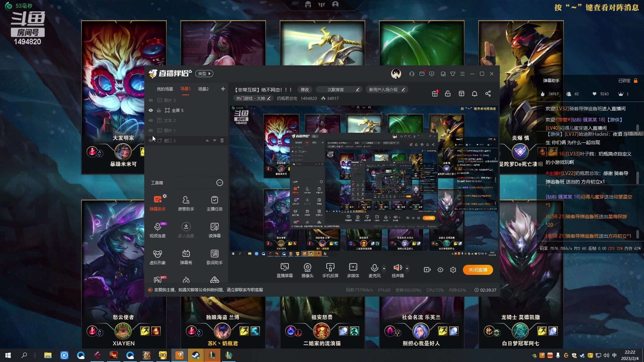Open File Explorer from taskbar

coord(48,355)
